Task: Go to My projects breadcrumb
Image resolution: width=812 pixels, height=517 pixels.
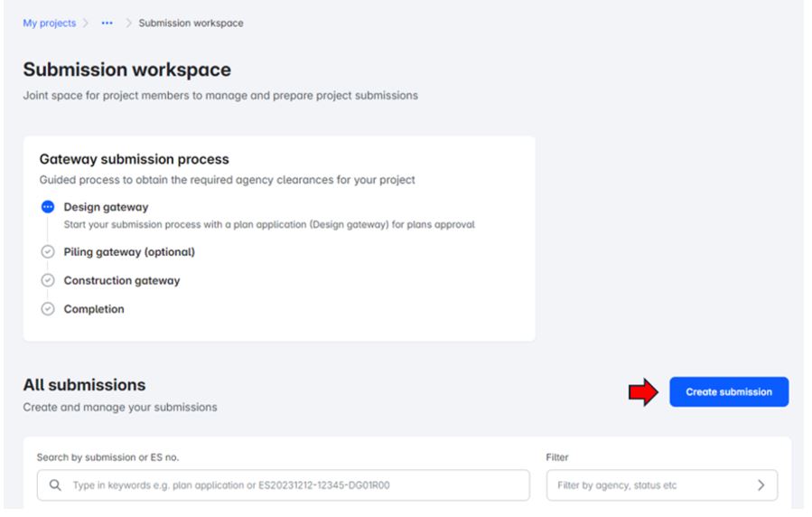Action: click(49, 23)
